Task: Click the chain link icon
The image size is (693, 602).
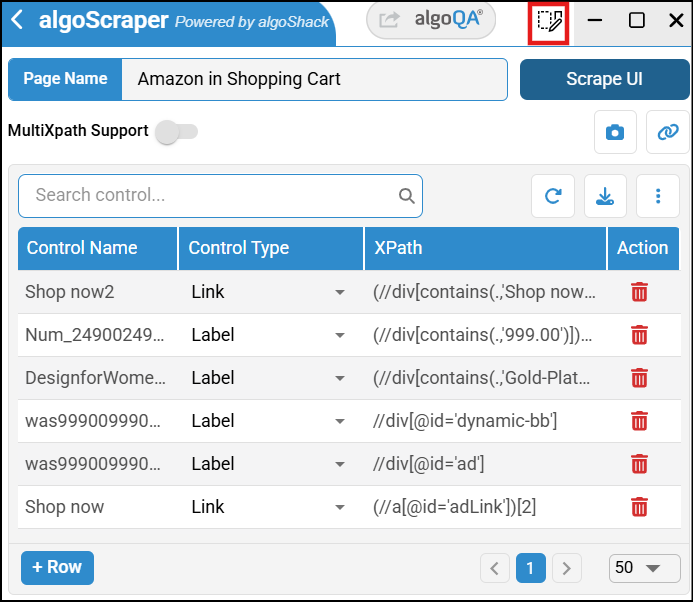Action: tap(667, 132)
